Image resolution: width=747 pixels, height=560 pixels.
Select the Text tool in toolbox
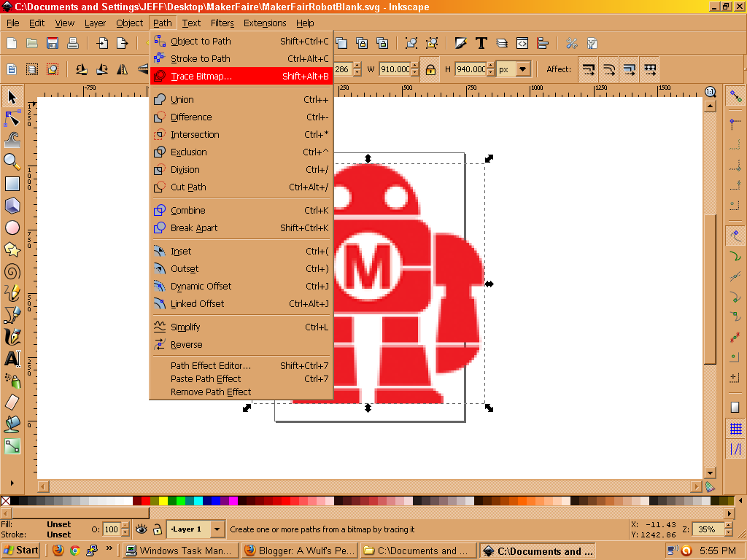tap(12, 359)
